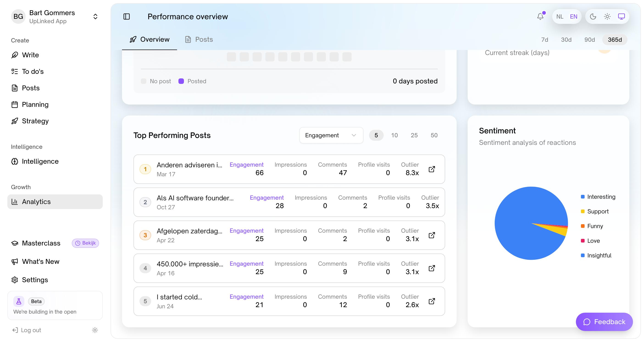Switch language to NL

pyautogui.click(x=560, y=17)
